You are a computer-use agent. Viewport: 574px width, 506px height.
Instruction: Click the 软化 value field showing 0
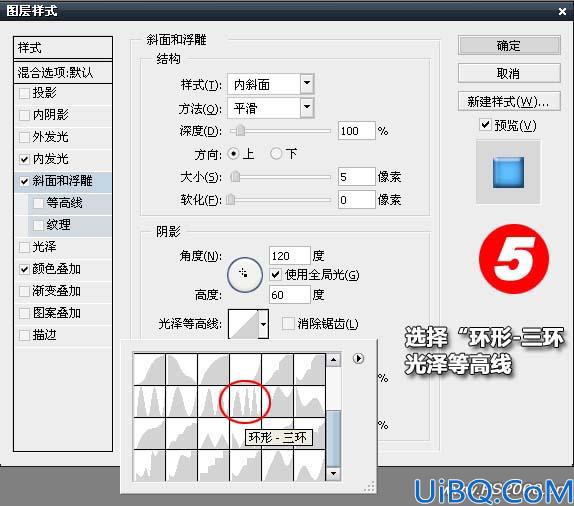click(x=357, y=200)
